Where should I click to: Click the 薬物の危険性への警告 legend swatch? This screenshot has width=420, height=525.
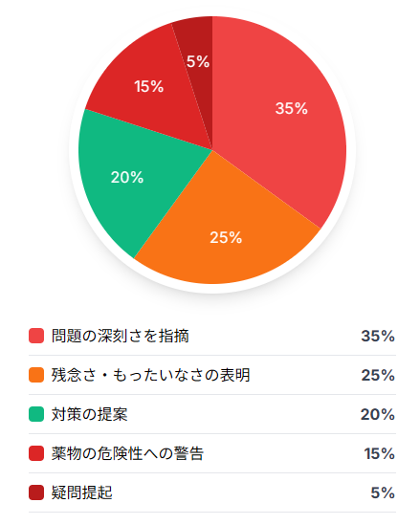pos(36,453)
